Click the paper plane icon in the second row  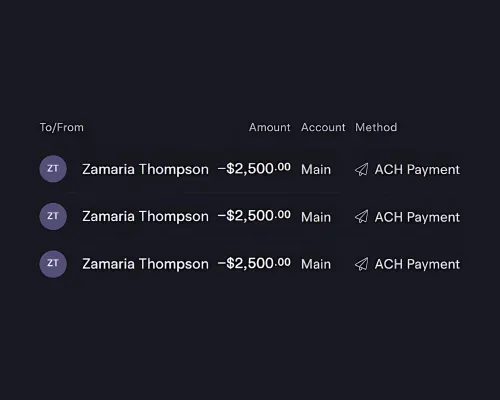362,217
